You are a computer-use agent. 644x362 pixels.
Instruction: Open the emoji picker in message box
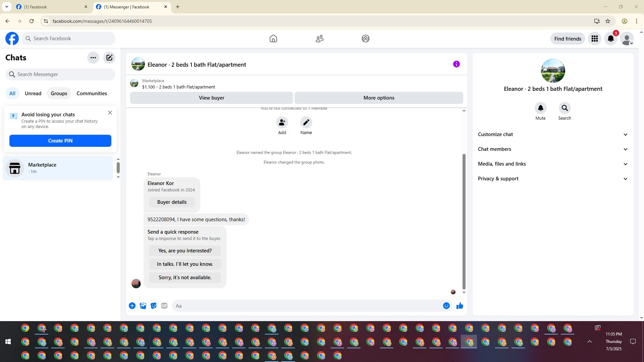pyautogui.click(x=446, y=306)
